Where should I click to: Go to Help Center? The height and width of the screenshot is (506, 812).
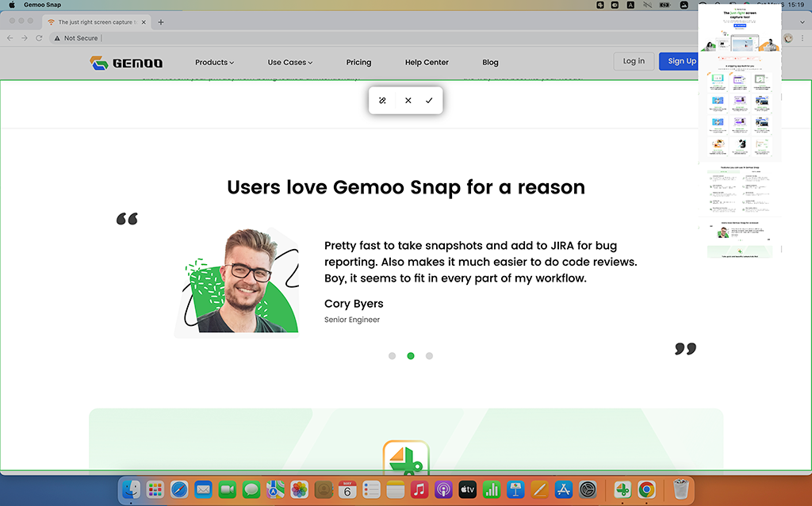[427, 62]
